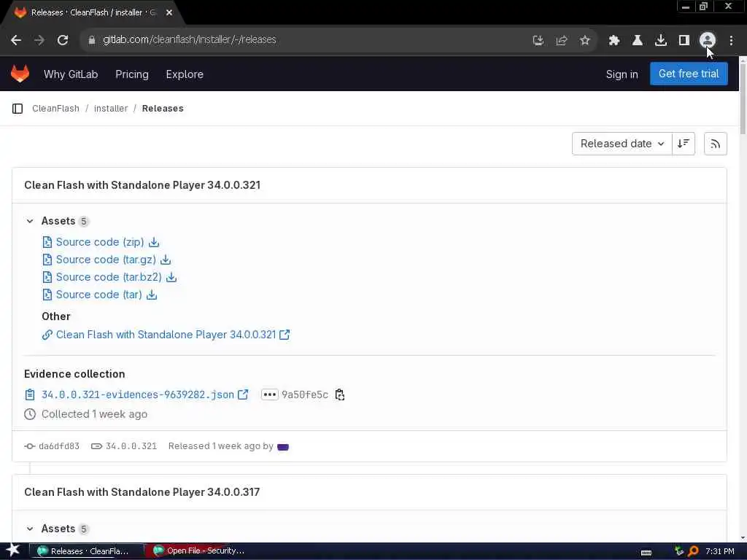This screenshot has height=560, width=747.
Task: Toggle sort direction button
Action: click(683, 144)
